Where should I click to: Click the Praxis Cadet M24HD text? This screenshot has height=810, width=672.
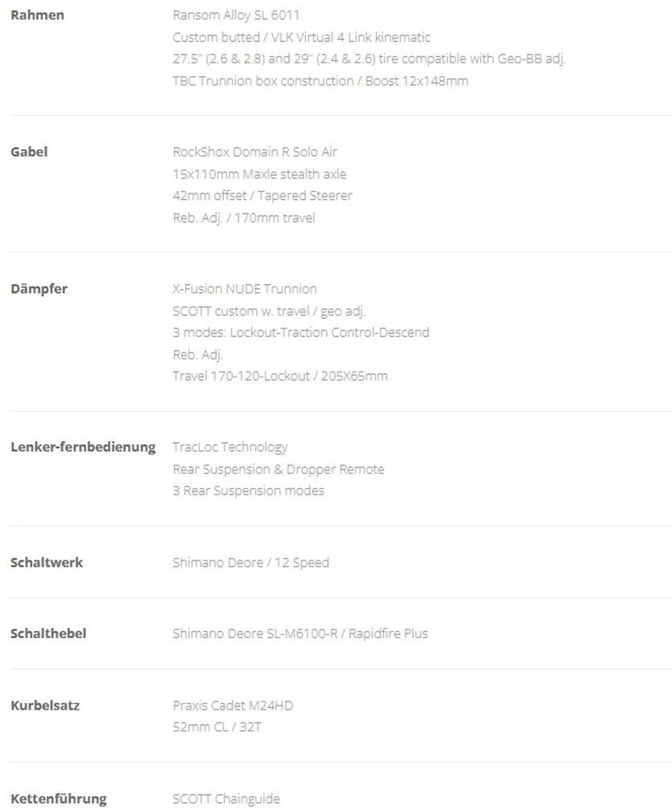click(233, 706)
